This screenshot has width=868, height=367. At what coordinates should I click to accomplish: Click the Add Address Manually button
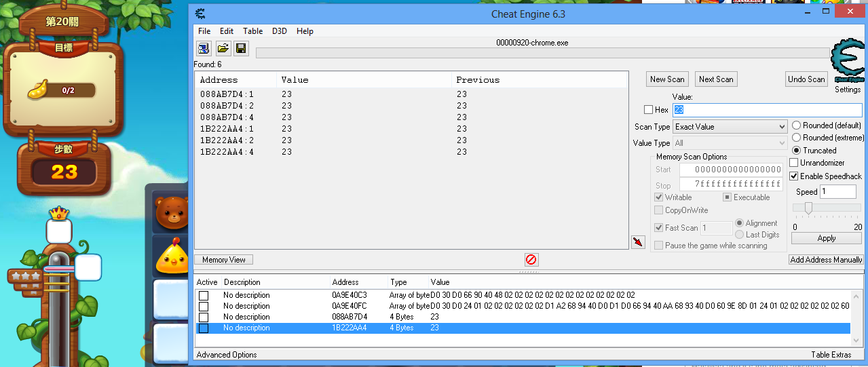[x=826, y=260]
